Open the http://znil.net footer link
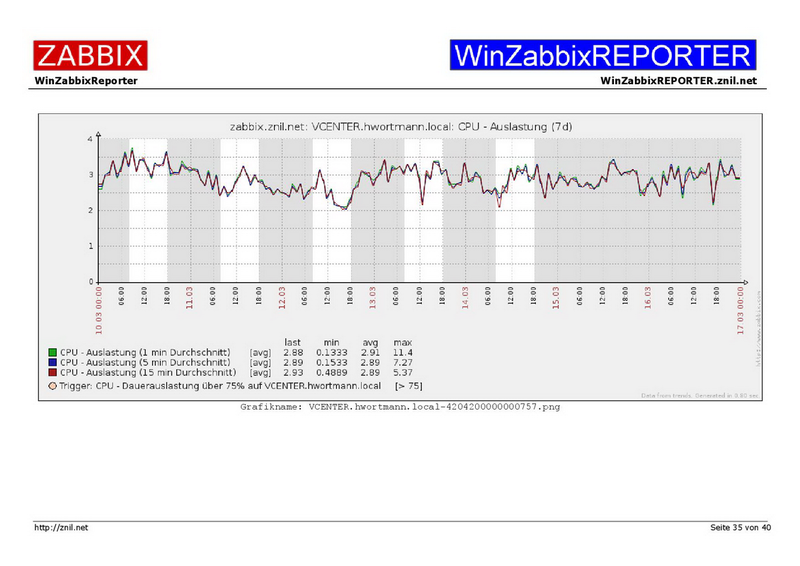800x566 pixels. [x=61, y=527]
